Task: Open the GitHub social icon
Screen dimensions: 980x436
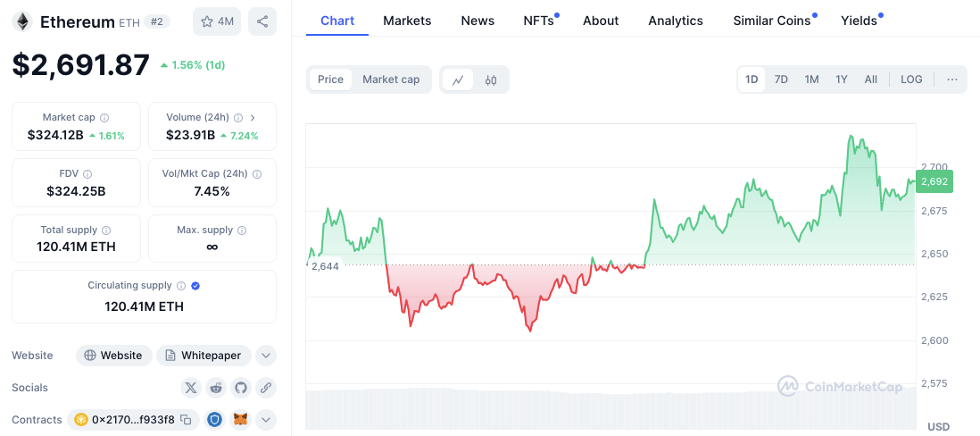Action: click(x=241, y=388)
